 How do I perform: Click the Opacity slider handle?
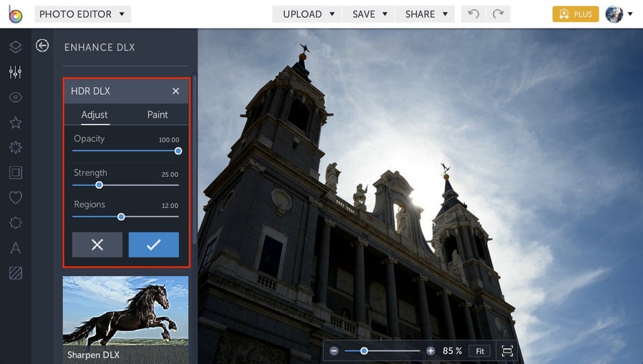[x=178, y=150]
